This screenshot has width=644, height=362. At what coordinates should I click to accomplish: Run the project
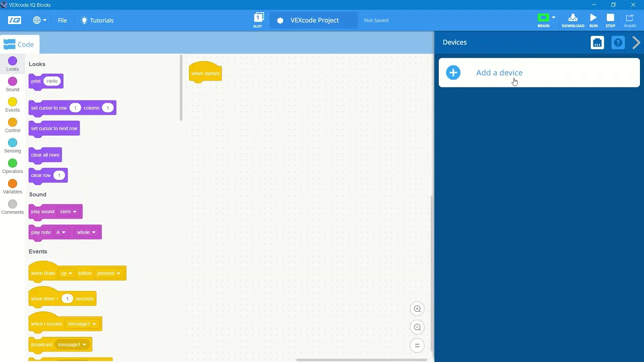594,20
